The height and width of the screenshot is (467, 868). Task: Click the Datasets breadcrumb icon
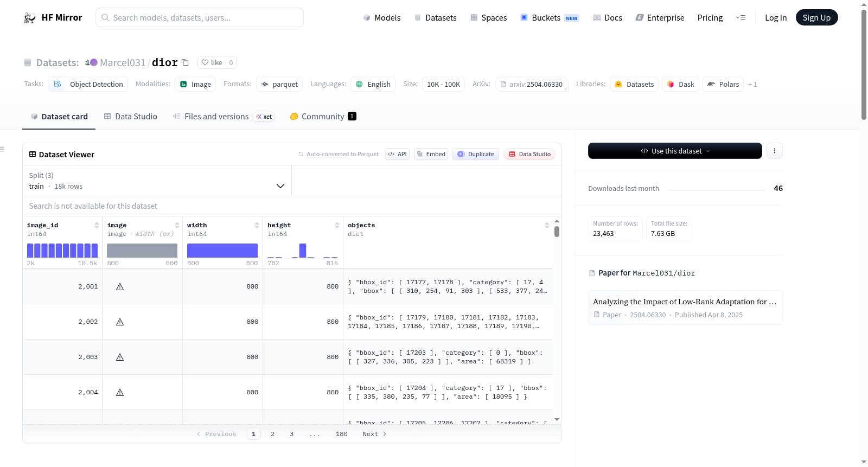point(28,63)
